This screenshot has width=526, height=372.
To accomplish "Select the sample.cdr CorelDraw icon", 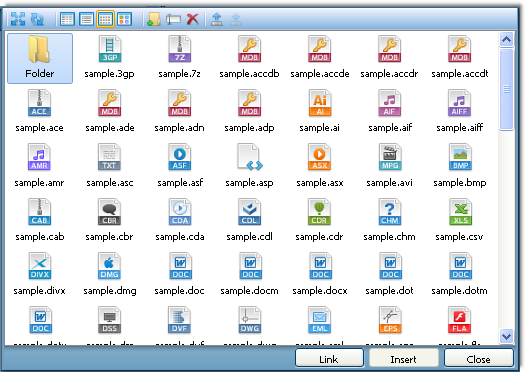I will (319, 212).
